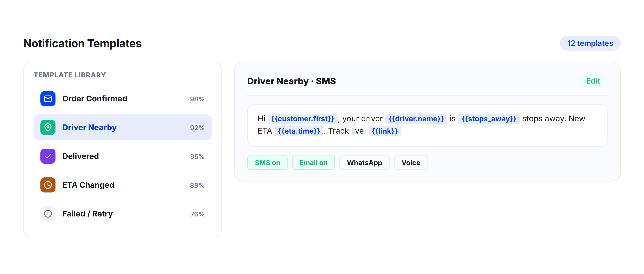The width and height of the screenshot is (644, 274).
Task: Toggle the SMS on channel
Action: 267,163
